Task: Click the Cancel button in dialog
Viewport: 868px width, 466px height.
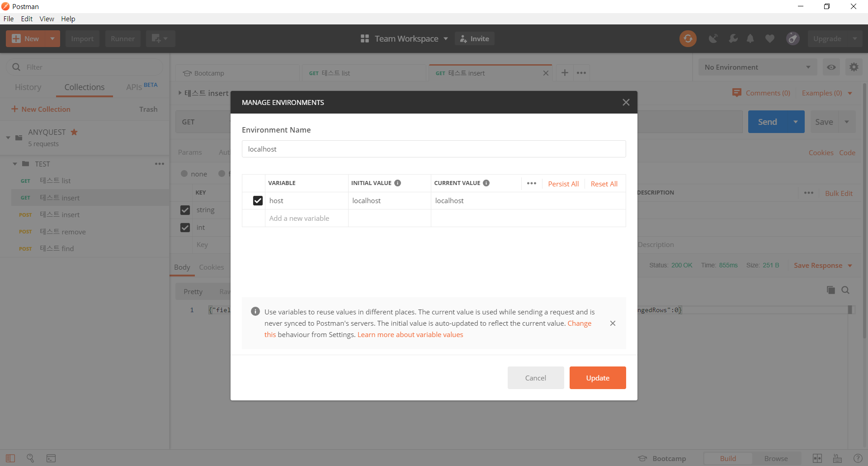Action: 536,378
